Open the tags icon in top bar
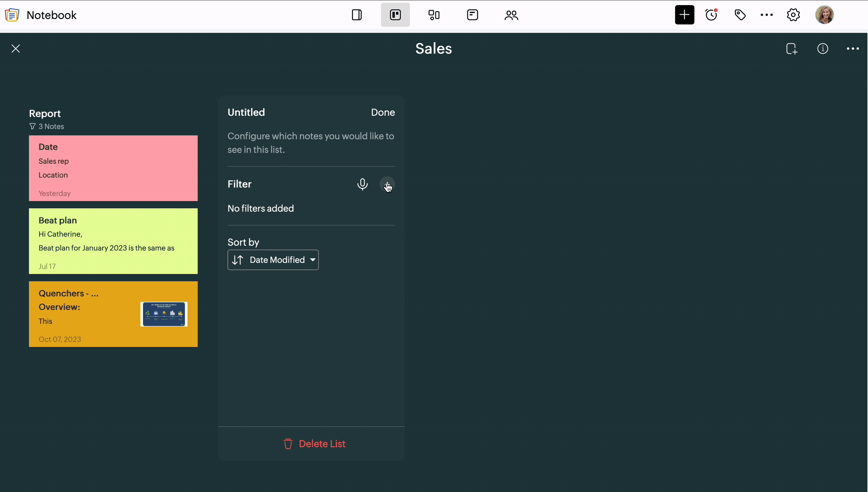Image resolution: width=868 pixels, height=492 pixels. point(740,15)
